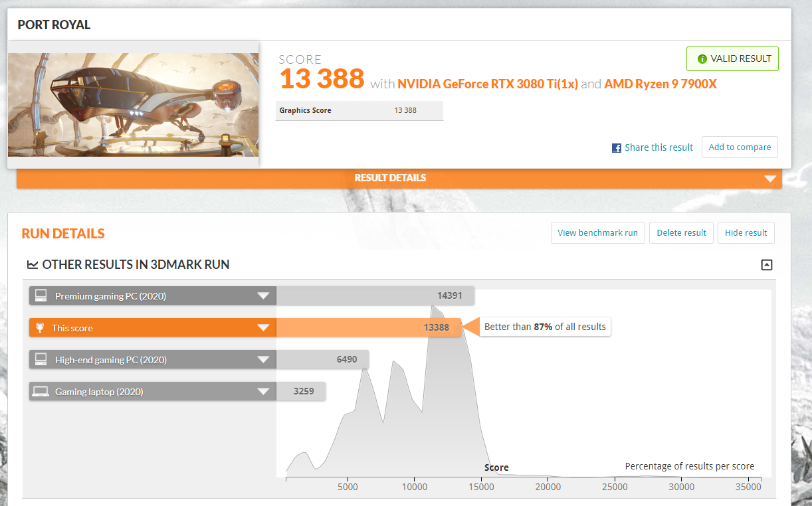
Task: Collapse the Other Results panel arrow icon
Action: [767, 264]
